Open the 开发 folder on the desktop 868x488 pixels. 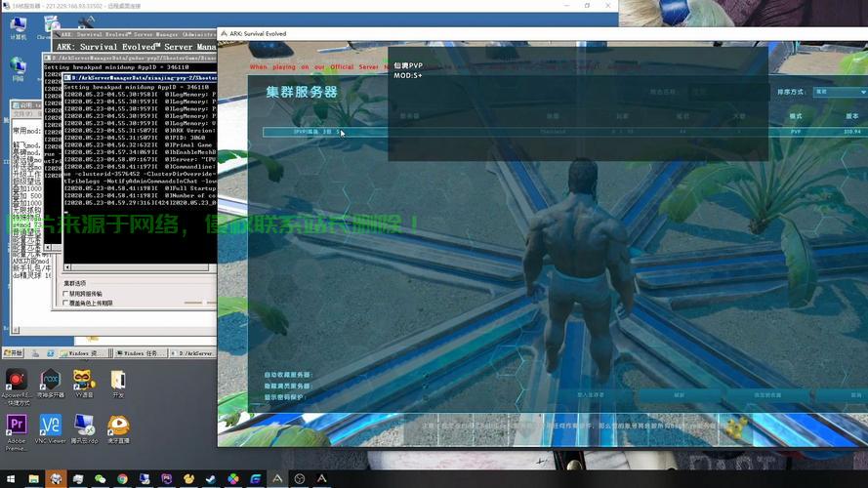click(118, 384)
